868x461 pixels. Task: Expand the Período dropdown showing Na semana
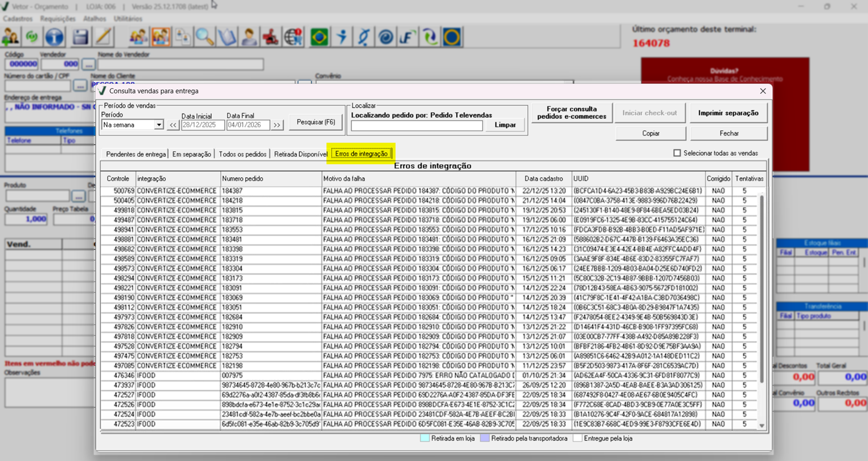[158, 125]
